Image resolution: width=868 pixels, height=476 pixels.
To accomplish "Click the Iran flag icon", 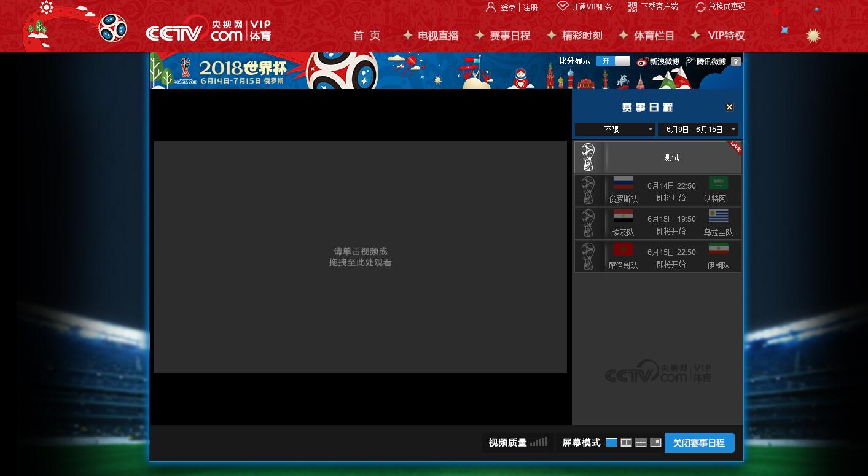I will (x=718, y=249).
